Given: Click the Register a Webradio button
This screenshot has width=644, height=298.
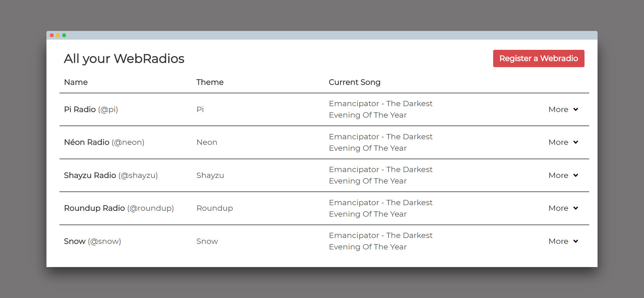Looking at the screenshot, I should 538,58.
